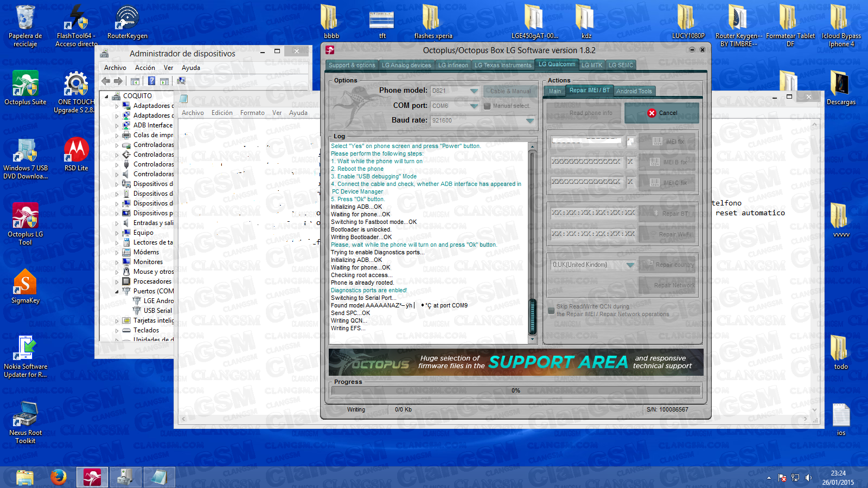Open the ios file on the desktop

(841, 419)
